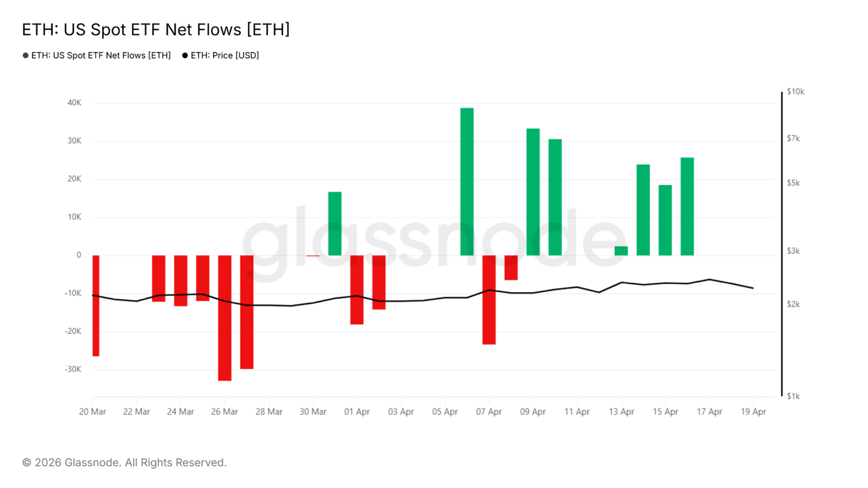The width and height of the screenshot is (868, 488).
Task: Click the $10k price axis label
Action: coord(795,91)
